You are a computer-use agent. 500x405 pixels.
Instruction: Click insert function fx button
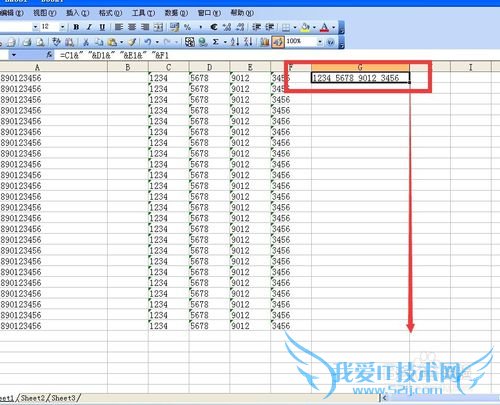(x=49, y=55)
